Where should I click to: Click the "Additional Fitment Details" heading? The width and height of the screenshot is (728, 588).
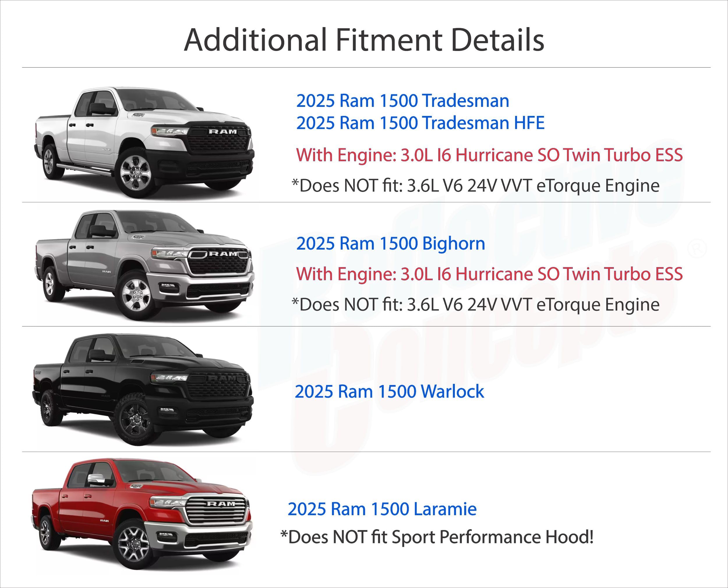point(364,40)
